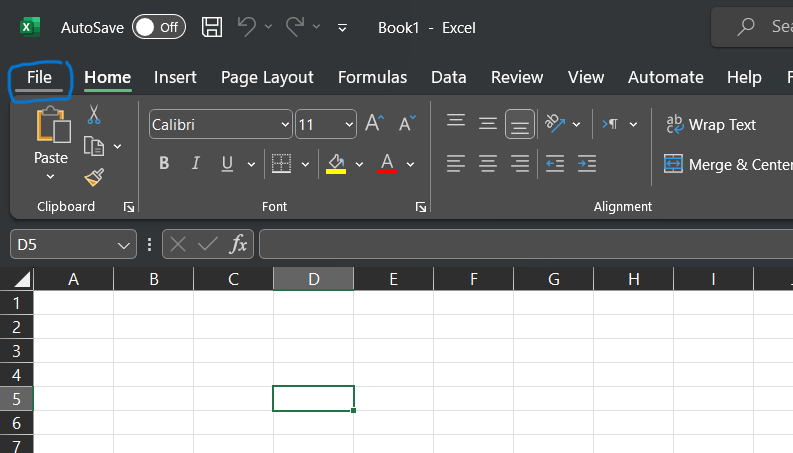This screenshot has width=793, height=453.
Task: Click the Cut scissors icon
Action: click(94, 114)
